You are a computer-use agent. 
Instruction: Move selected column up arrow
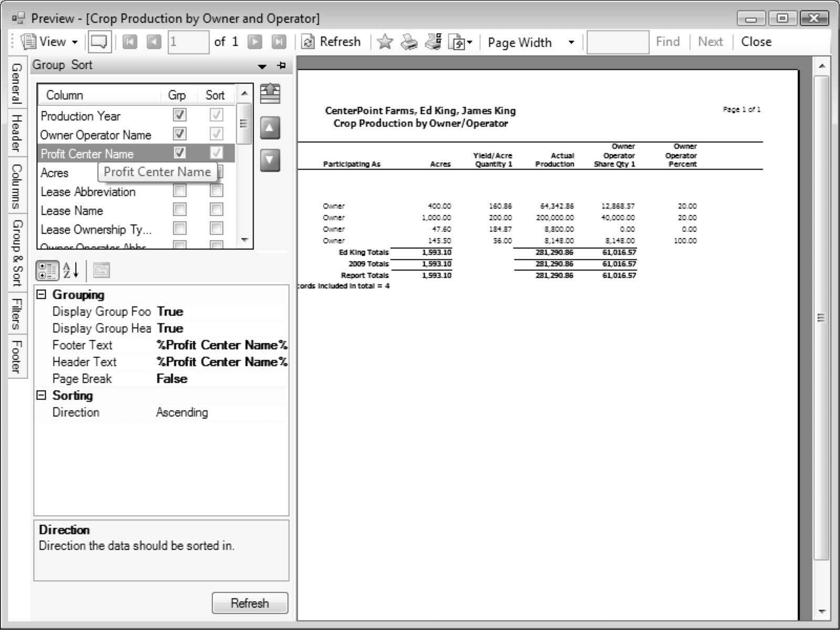point(270,128)
